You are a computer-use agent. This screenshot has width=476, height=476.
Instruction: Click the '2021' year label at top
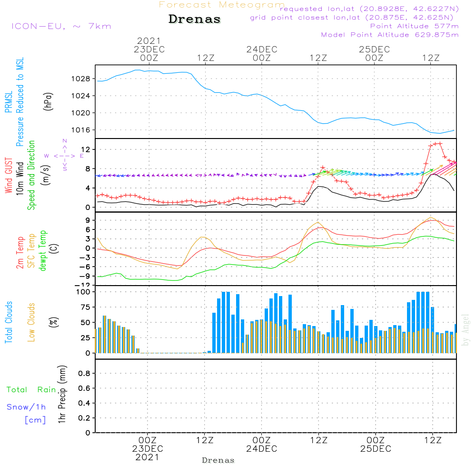149,41
